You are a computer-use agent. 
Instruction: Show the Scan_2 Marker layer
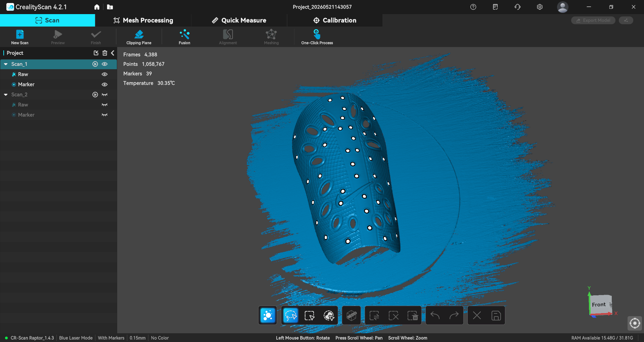[105, 115]
